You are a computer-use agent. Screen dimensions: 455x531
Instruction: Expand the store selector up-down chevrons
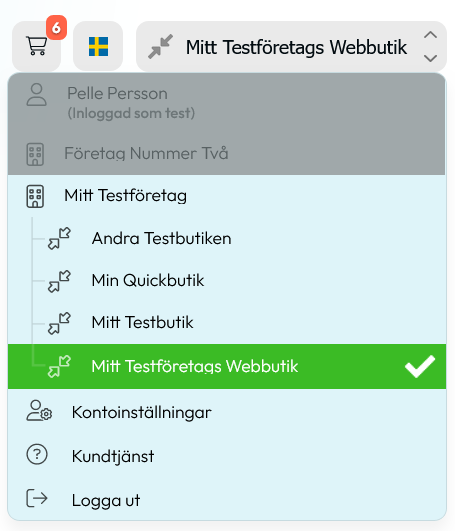pos(430,46)
